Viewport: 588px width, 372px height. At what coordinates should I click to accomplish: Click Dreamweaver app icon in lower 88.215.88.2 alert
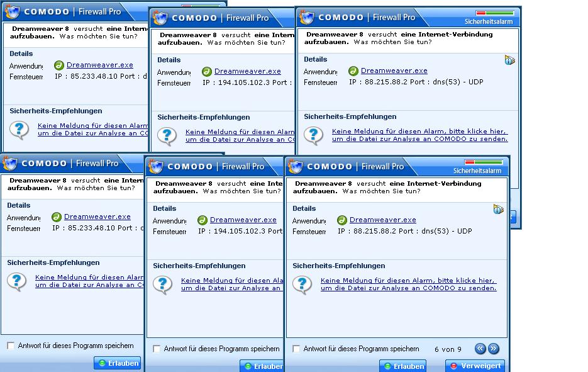pos(342,220)
